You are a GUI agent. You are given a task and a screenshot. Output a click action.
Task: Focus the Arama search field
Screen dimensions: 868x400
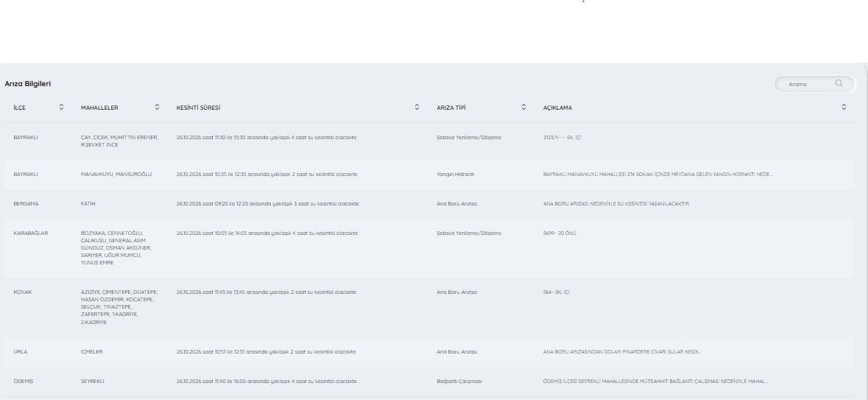(814, 84)
